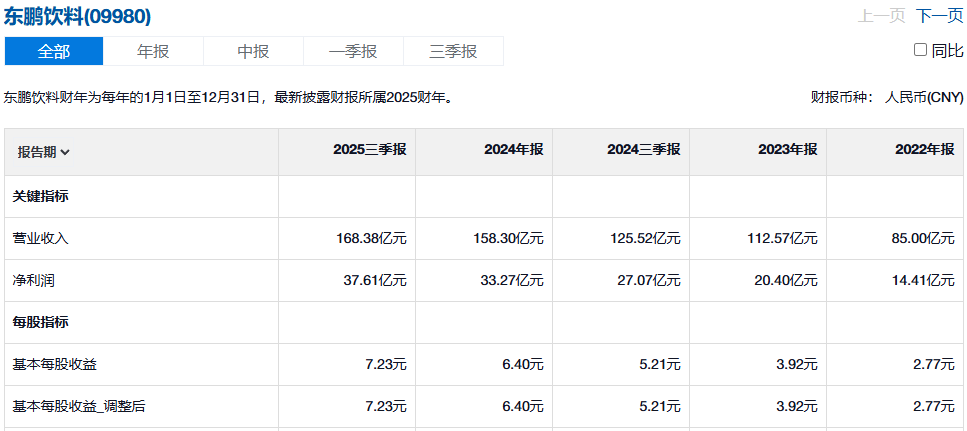
Task: Switch to the 年报 tab
Action: pos(153,51)
